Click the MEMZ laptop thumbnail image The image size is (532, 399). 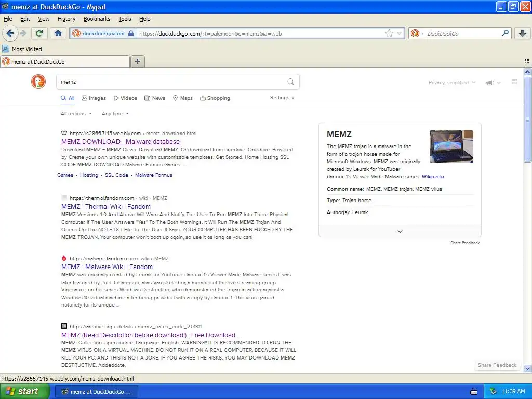[451, 147]
